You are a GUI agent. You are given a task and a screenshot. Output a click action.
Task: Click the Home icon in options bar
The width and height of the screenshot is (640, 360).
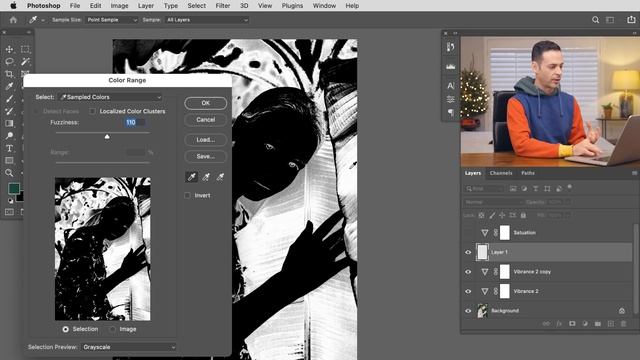tap(13, 20)
